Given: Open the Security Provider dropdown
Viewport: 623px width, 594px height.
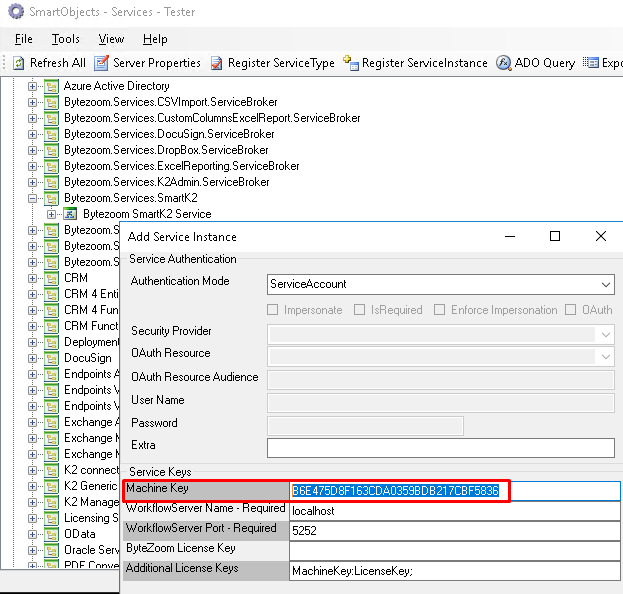Looking at the screenshot, I should (x=441, y=335).
